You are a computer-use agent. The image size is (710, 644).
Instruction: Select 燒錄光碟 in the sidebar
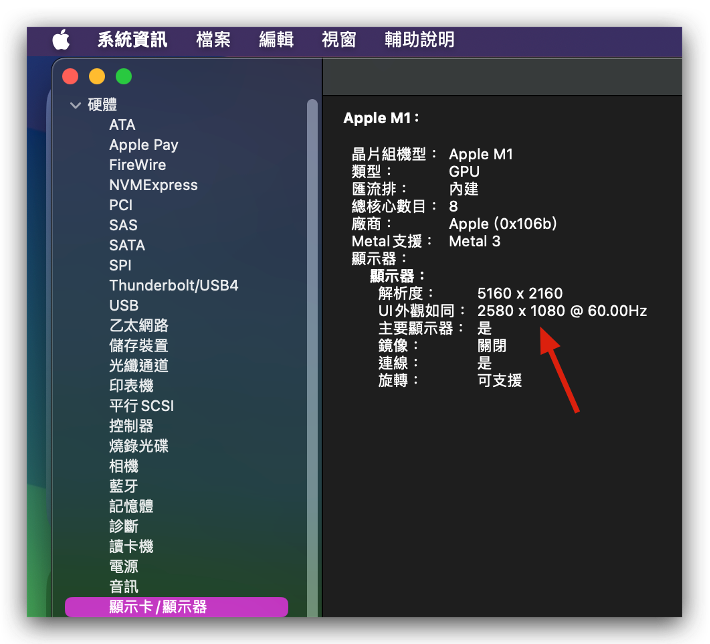139,446
